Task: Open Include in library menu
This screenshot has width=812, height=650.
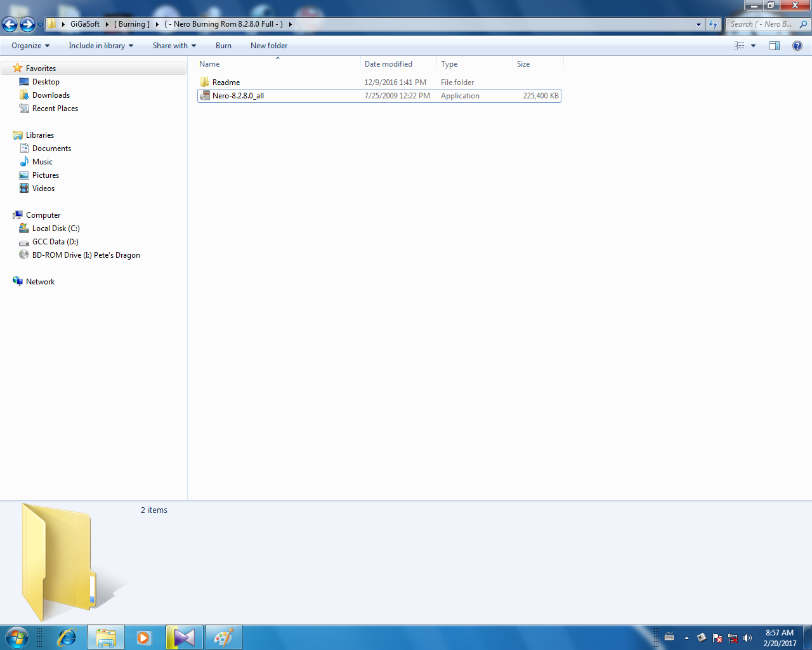Action: point(101,46)
